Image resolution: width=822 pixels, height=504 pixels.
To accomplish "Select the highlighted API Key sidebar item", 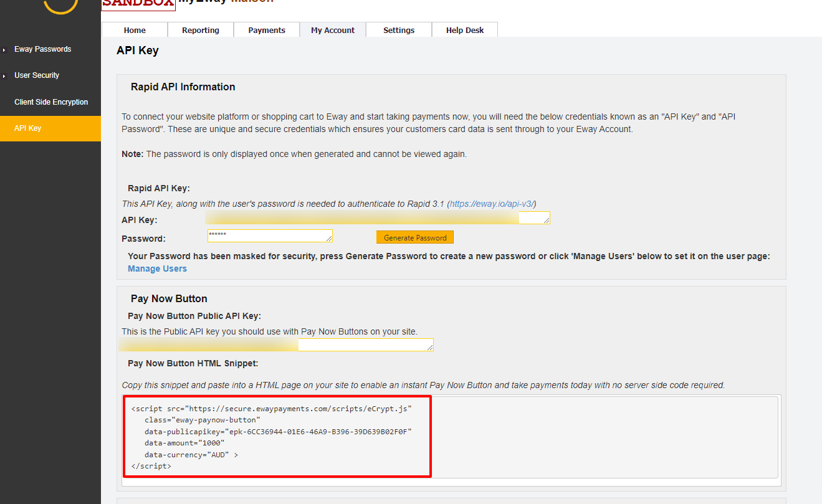I will click(50, 128).
